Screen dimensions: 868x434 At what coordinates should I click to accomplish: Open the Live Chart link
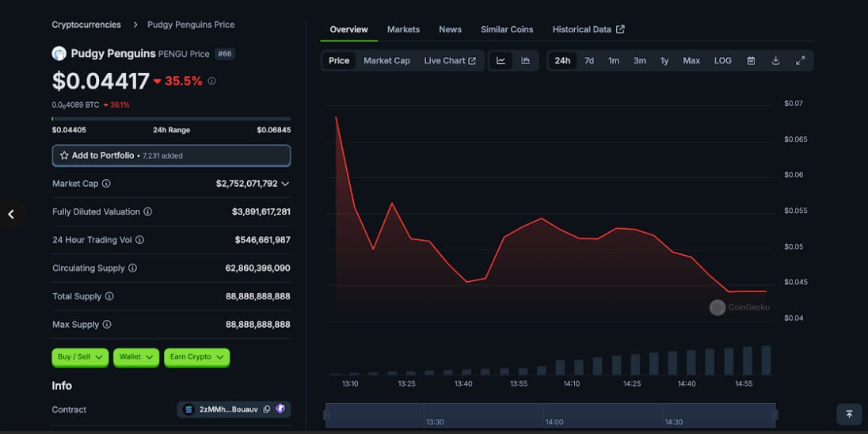(x=450, y=60)
